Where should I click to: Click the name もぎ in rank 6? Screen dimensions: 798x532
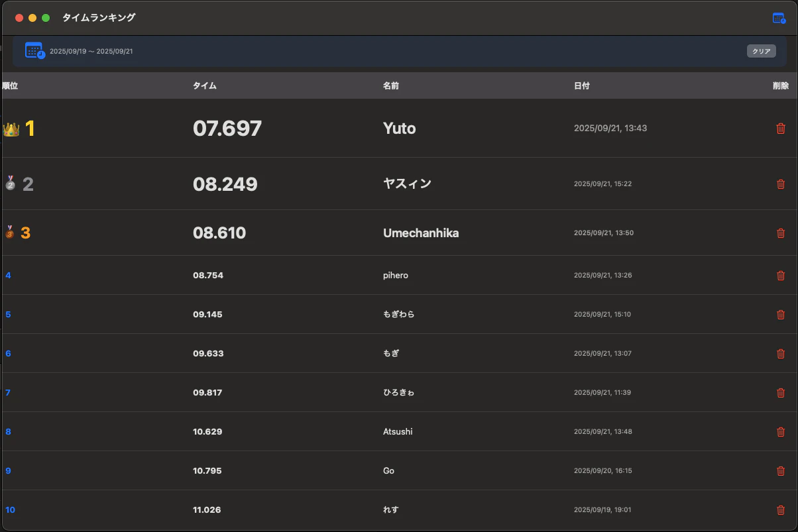[x=391, y=354]
